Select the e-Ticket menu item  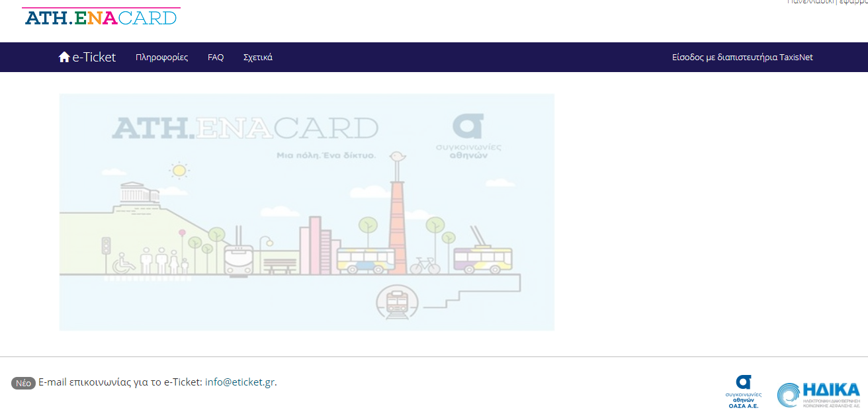click(95, 57)
